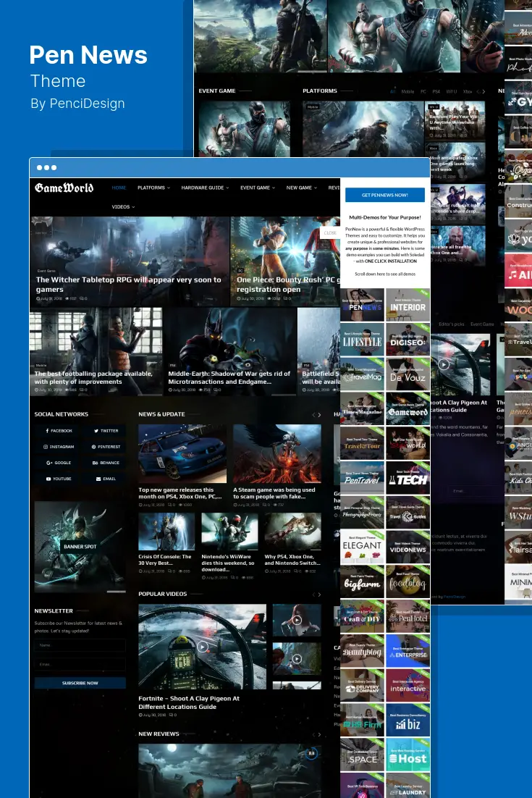Expand the Videos menu dropdown
The width and height of the screenshot is (532, 798).
tap(123, 206)
